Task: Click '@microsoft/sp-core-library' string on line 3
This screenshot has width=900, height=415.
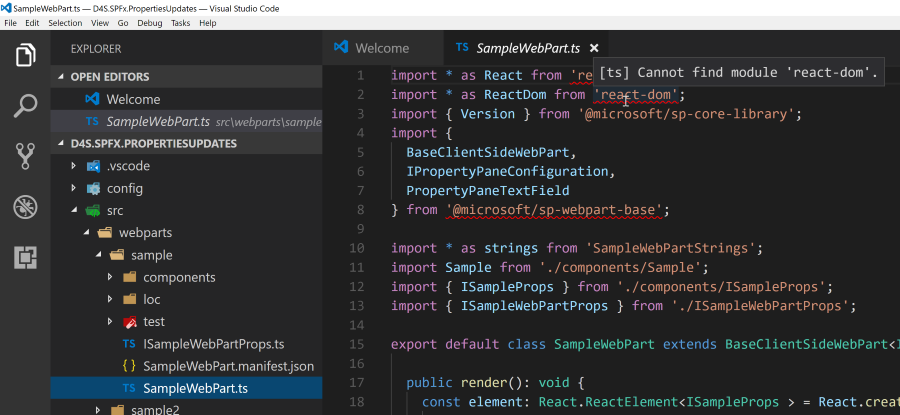Action: point(686,114)
